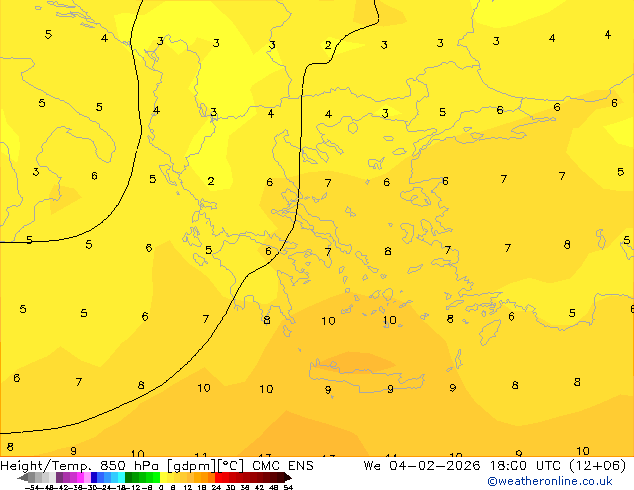Click the "0" legend value
This screenshot has height=490, width=634.
161,487
